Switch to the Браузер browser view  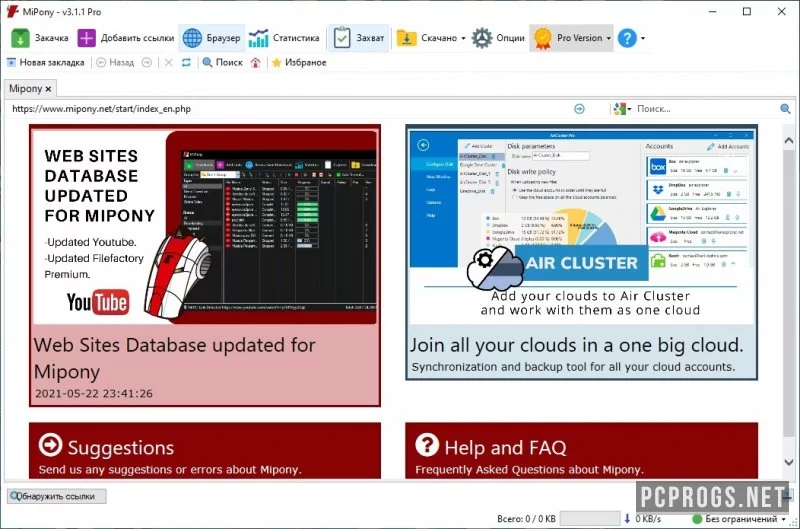pyautogui.click(x=212, y=38)
